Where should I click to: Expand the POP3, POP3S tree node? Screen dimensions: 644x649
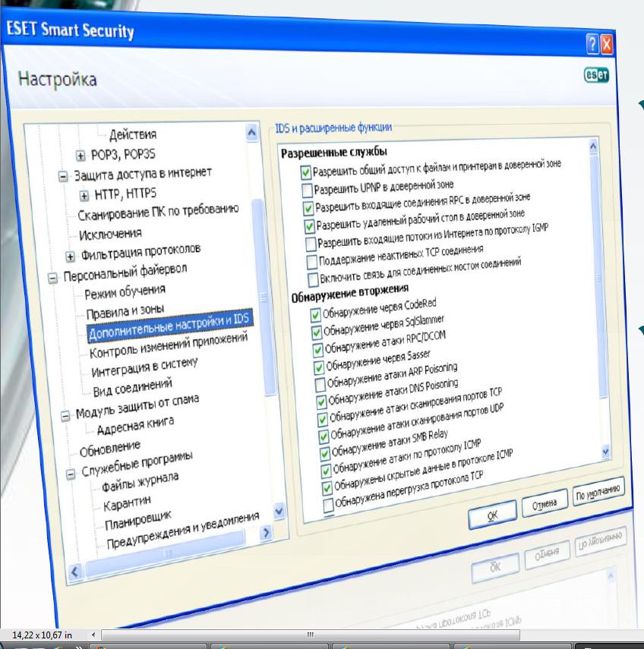(80, 156)
